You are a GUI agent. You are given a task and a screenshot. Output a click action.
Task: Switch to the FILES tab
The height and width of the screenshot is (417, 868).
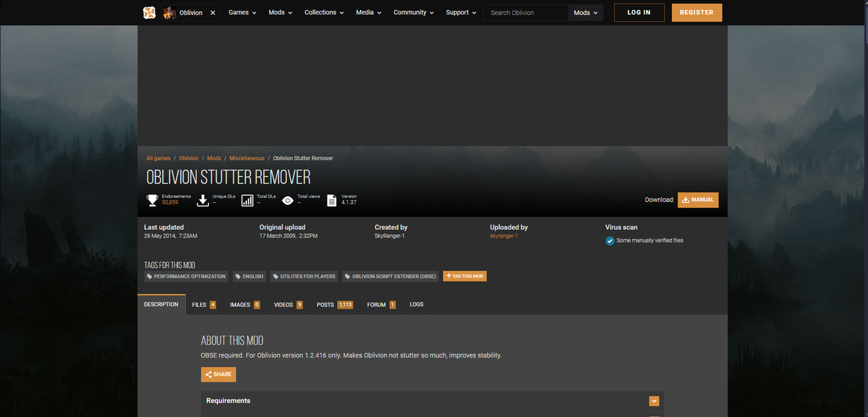point(204,305)
